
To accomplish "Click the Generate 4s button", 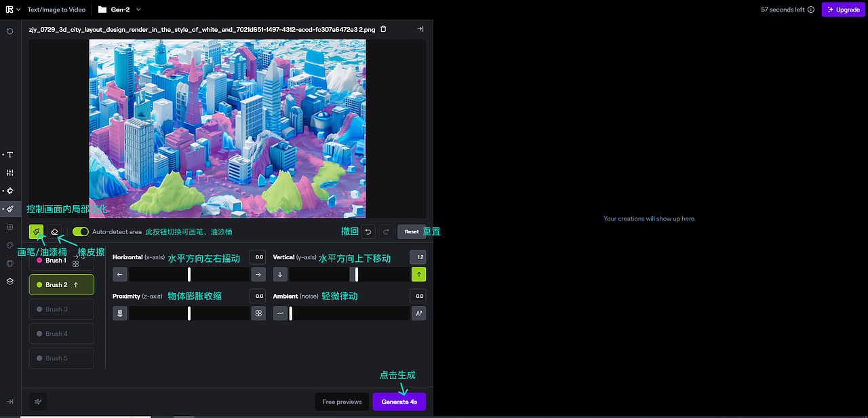I will 399,402.
